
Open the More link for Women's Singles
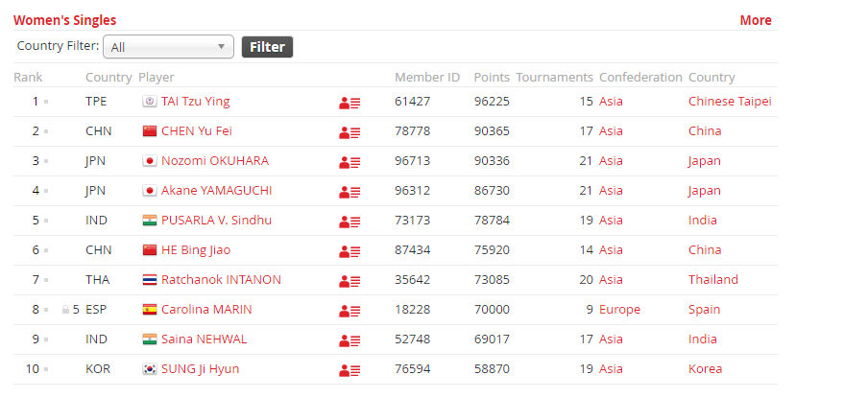point(756,20)
